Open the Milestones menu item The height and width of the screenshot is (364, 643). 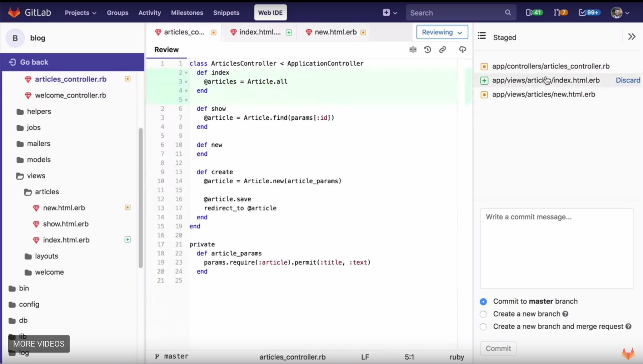point(187,13)
